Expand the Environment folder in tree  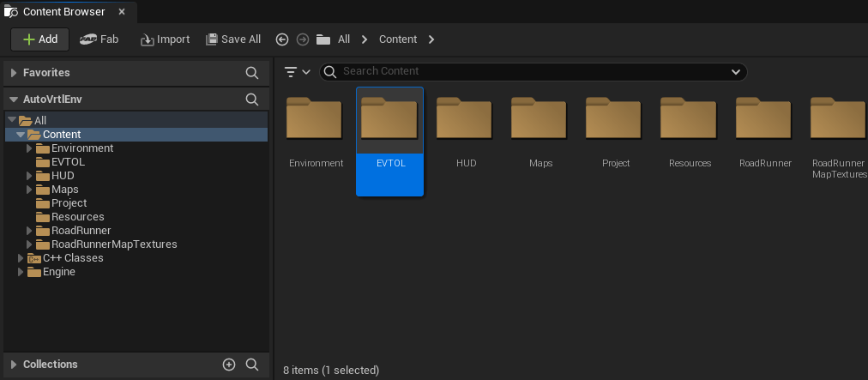coord(29,148)
